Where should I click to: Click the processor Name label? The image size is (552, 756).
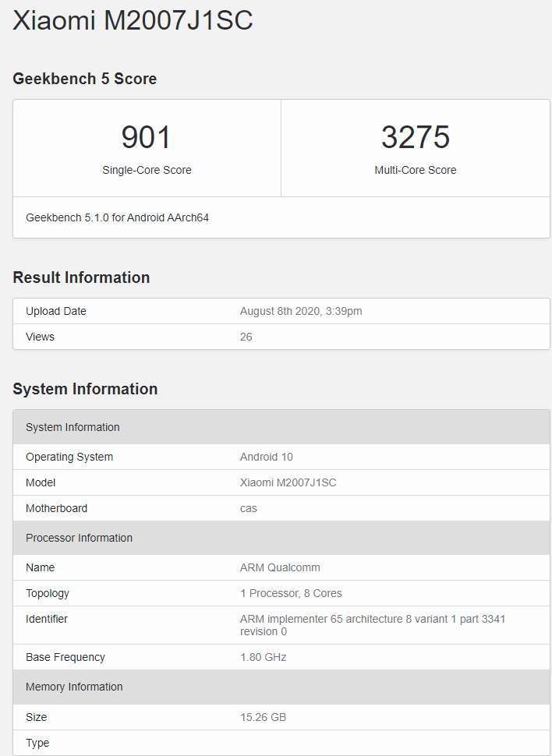pos(40,567)
